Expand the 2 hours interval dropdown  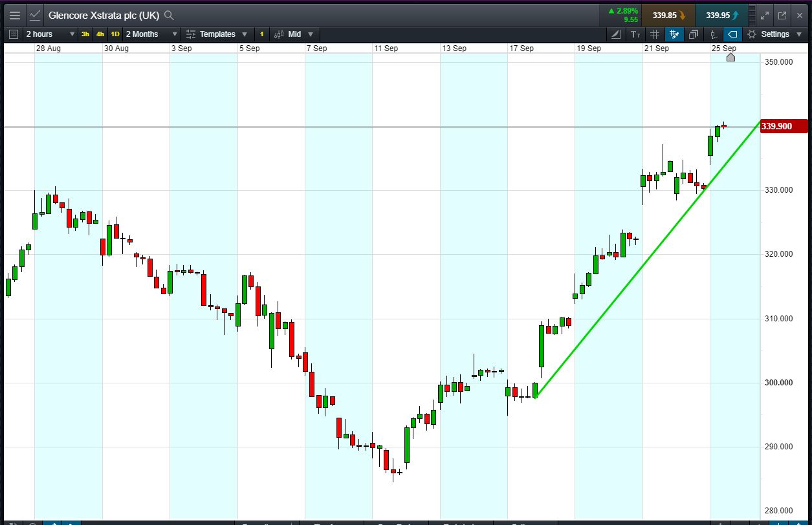pos(50,34)
